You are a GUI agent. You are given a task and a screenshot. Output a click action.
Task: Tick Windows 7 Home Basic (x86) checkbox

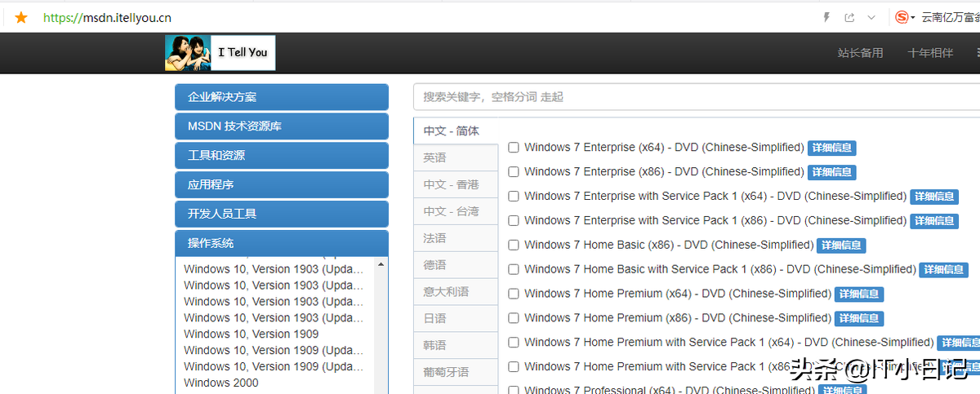pos(514,245)
